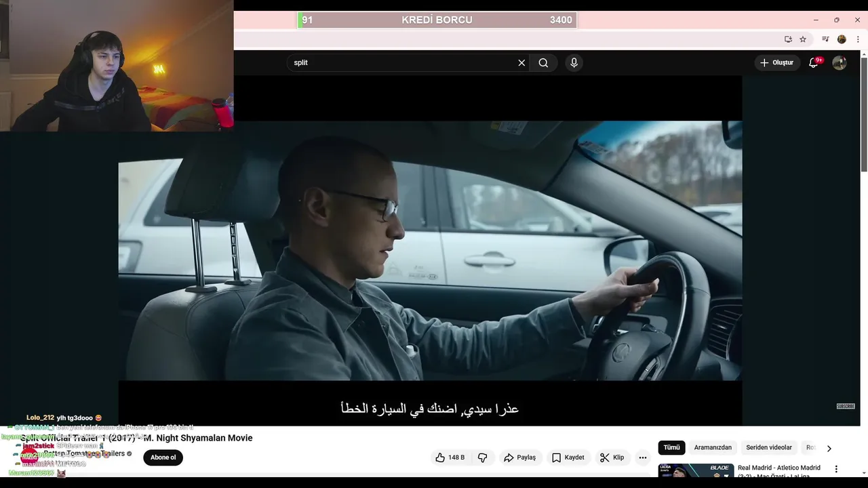Click the KREDİ BORCU progress bar overlay
The height and width of the screenshot is (488, 868).
tap(437, 20)
